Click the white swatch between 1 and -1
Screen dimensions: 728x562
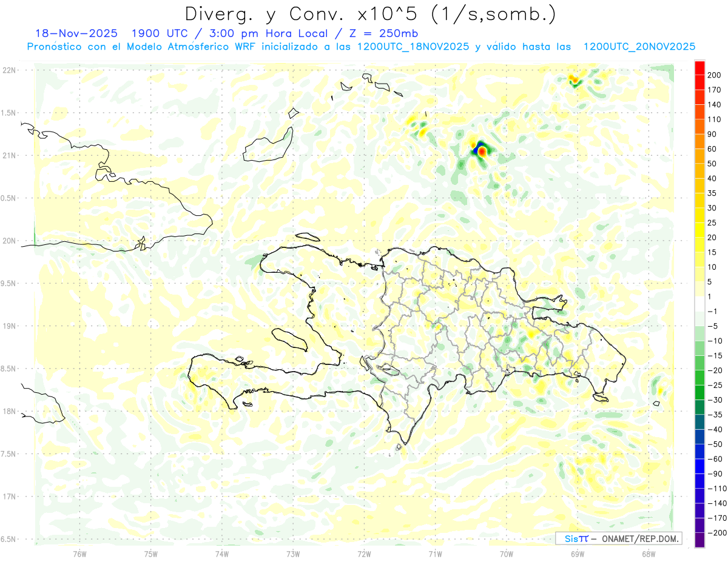pyautogui.click(x=699, y=304)
